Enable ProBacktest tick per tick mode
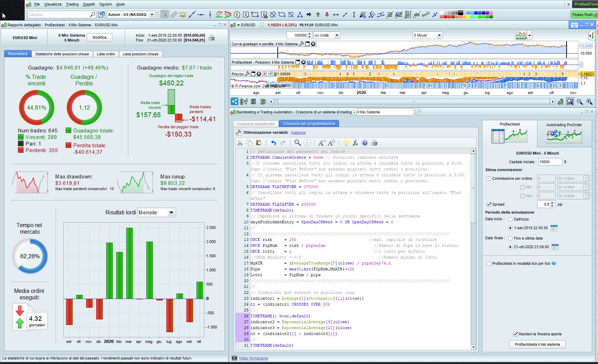Viewport: 598px width, 364px height. 489,264
